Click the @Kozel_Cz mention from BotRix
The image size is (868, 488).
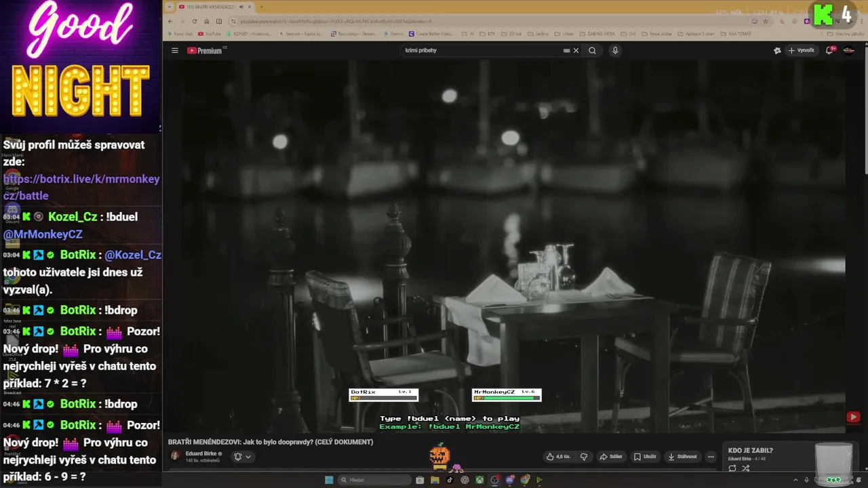coord(133,255)
